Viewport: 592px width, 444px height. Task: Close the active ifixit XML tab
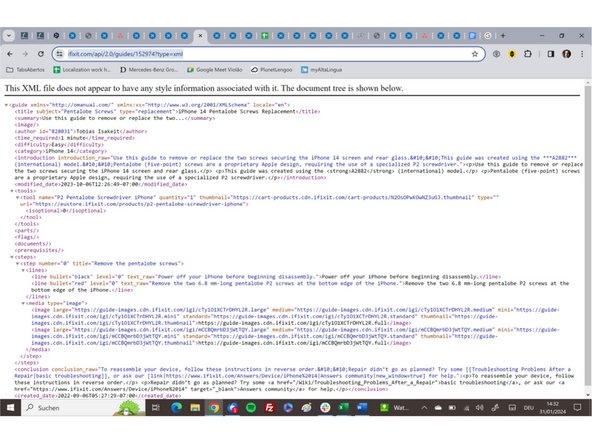point(200,35)
